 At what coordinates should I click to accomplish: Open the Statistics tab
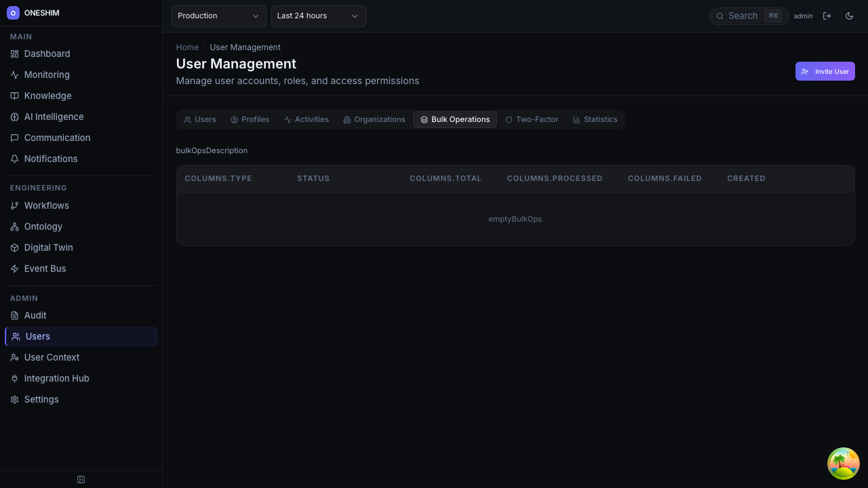[x=595, y=119]
